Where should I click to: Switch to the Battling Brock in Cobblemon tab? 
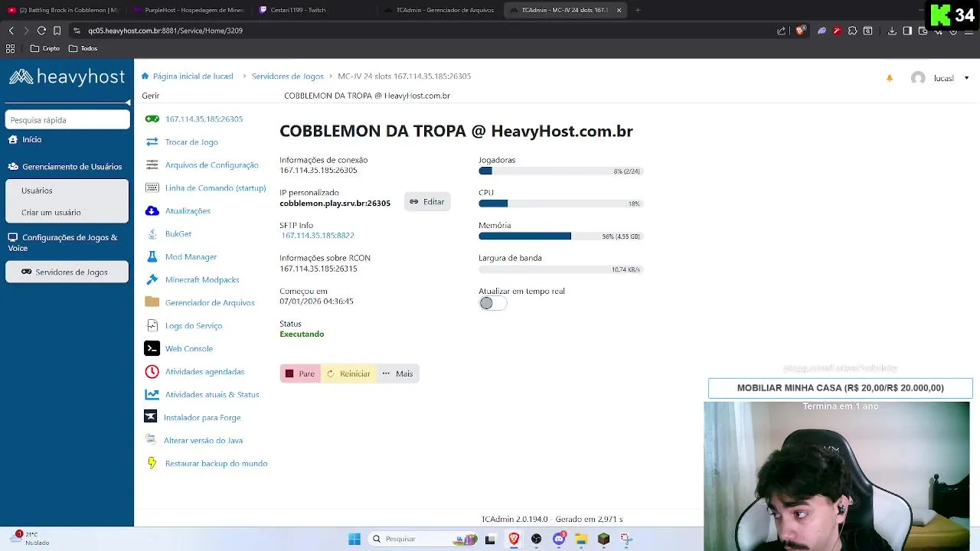pyautogui.click(x=63, y=10)
